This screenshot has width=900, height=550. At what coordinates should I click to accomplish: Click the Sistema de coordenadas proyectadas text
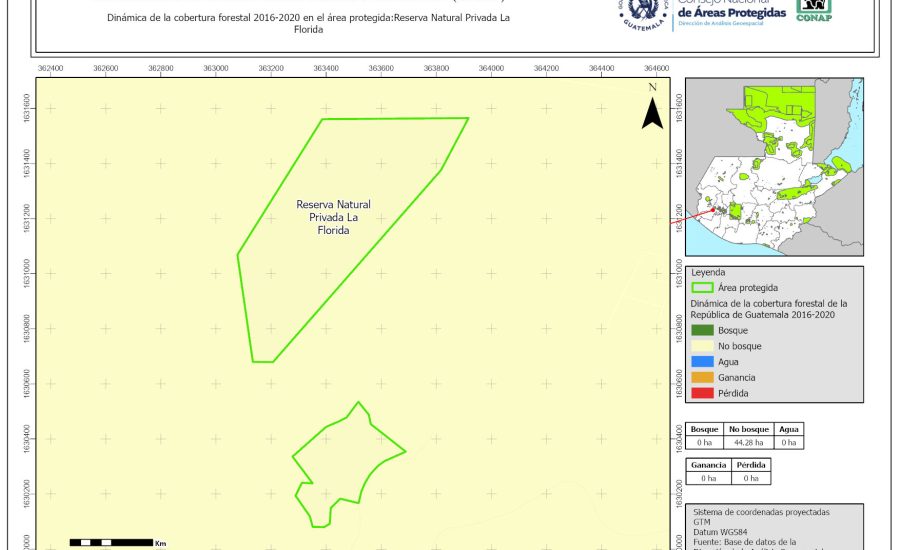[760, 511]
